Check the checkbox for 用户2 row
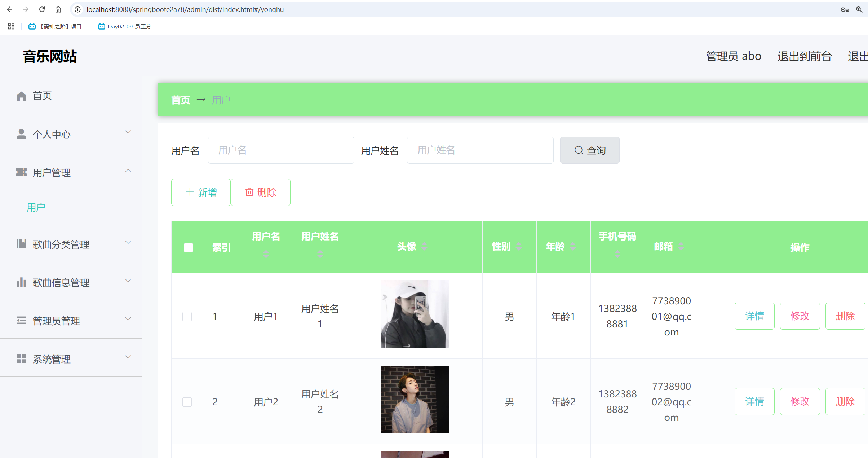 pyautogui.click(x=187, y=402)
